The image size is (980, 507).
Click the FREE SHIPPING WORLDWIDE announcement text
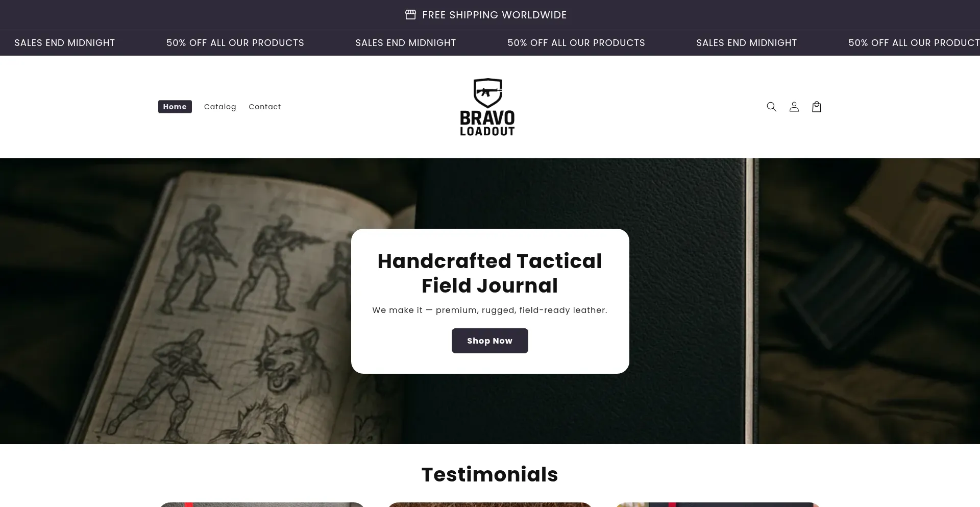tap(494, 15)
